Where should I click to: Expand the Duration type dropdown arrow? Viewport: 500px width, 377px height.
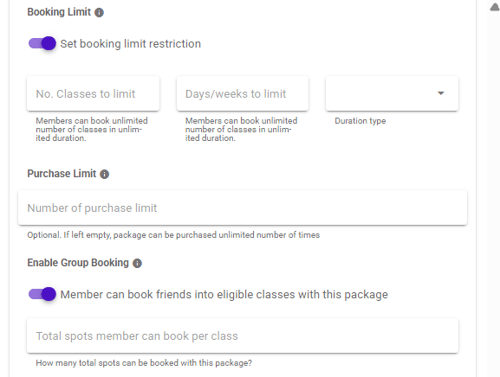(x=441, y=93)
